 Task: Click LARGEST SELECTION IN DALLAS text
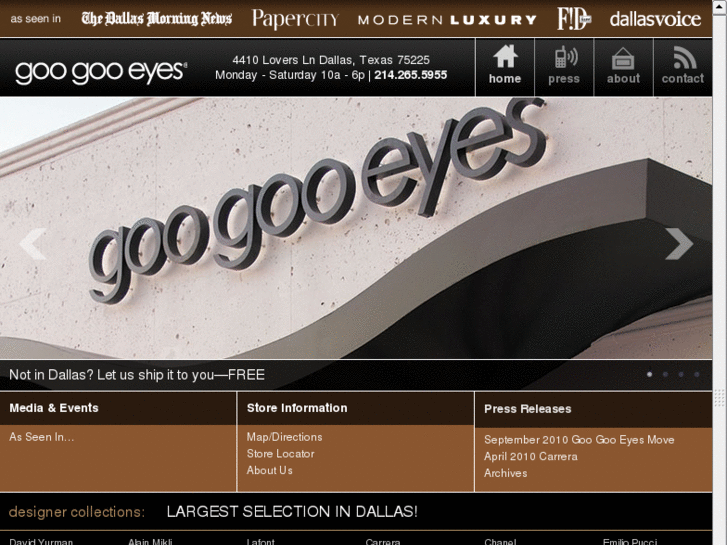pos(292,511)
